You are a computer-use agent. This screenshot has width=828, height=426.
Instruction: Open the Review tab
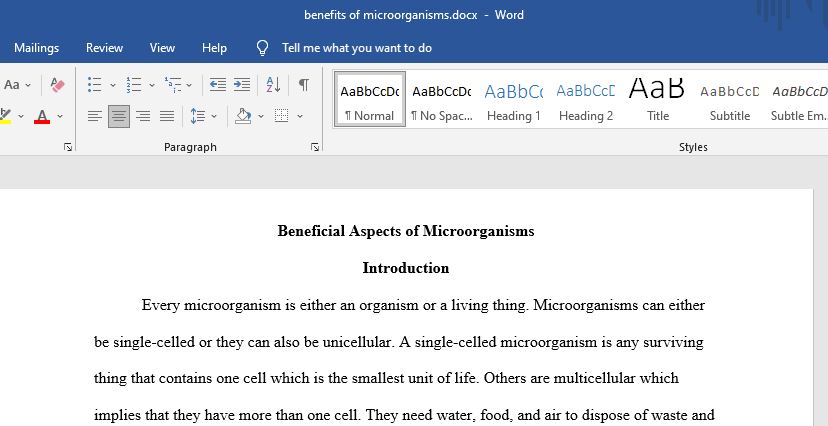coord(105,48)
